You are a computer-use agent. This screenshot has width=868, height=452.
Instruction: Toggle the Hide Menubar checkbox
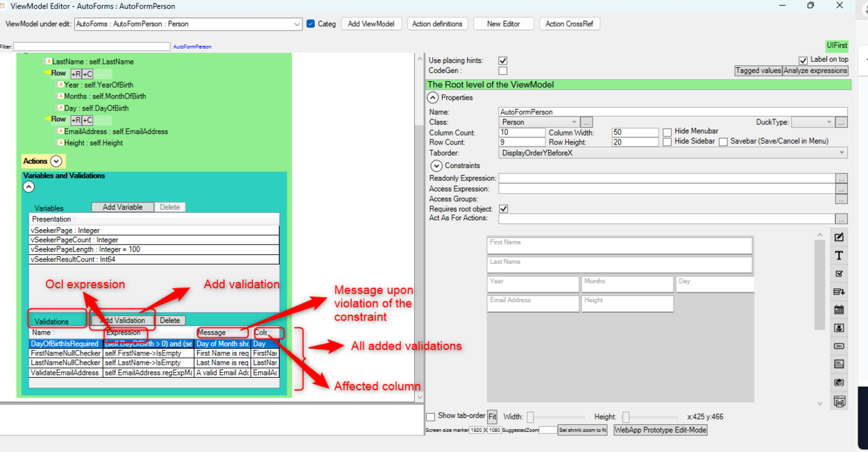[667, 132]
